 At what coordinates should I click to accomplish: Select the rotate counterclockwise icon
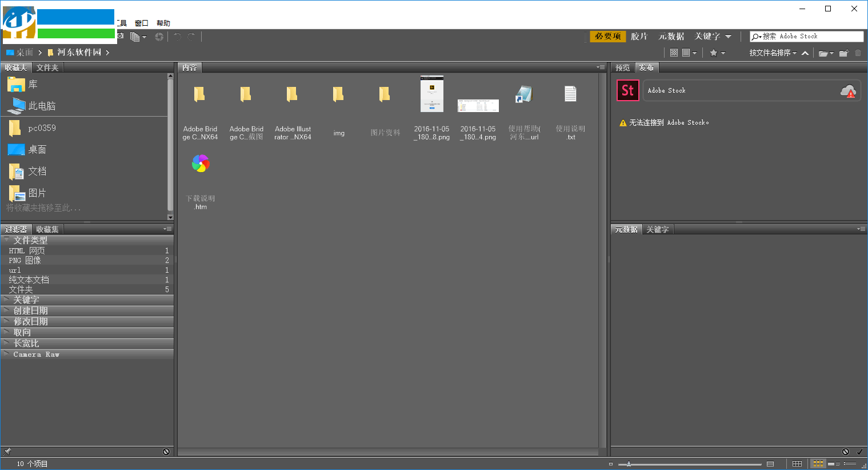pos(177,35)
